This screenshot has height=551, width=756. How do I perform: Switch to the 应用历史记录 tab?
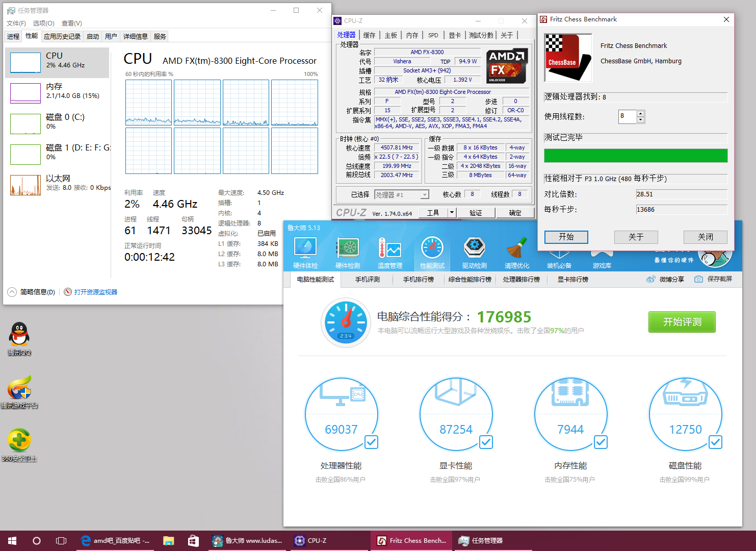click(x=62, y=36)
